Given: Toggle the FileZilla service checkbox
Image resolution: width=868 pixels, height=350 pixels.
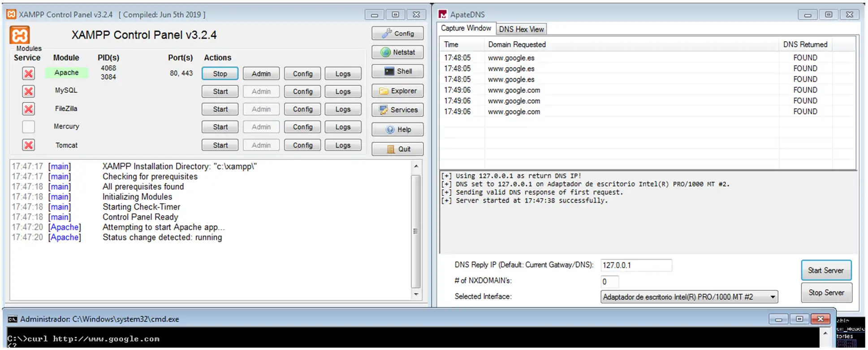Looking at the screenshot, I should click(29, 109).
